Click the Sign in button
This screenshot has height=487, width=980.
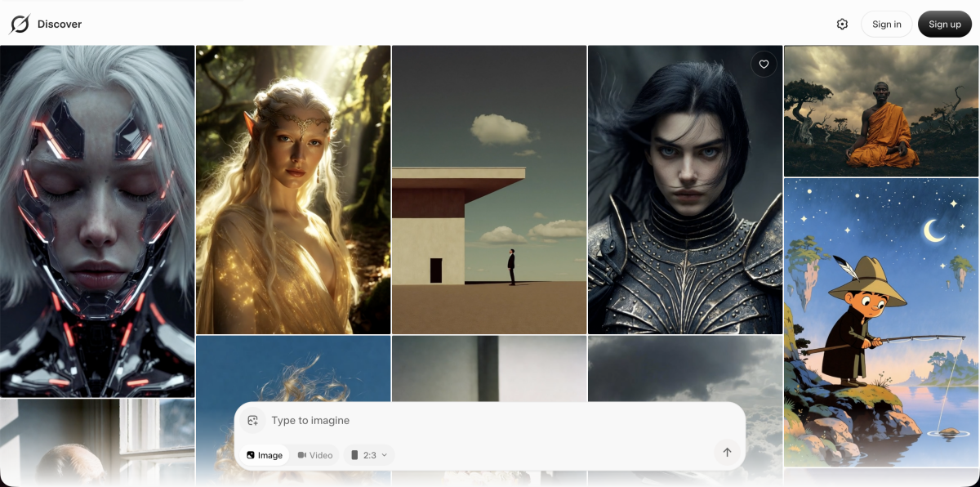coord(886,24)
